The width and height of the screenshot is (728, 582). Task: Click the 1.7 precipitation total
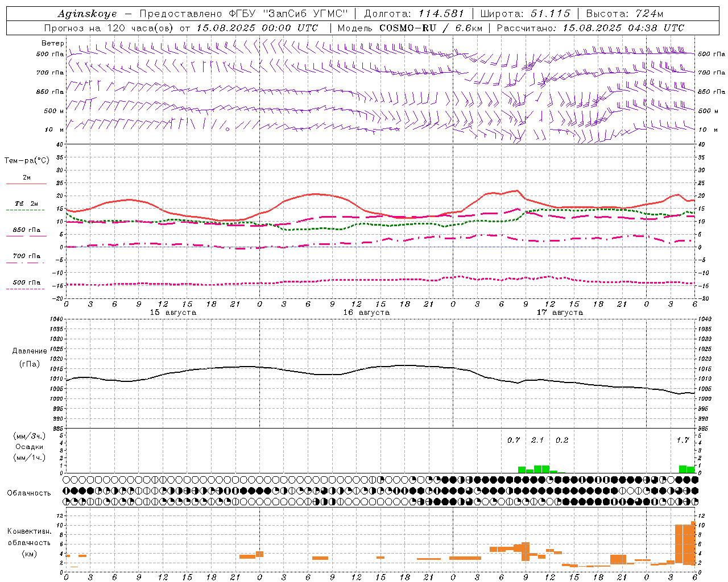pos(682,440)
